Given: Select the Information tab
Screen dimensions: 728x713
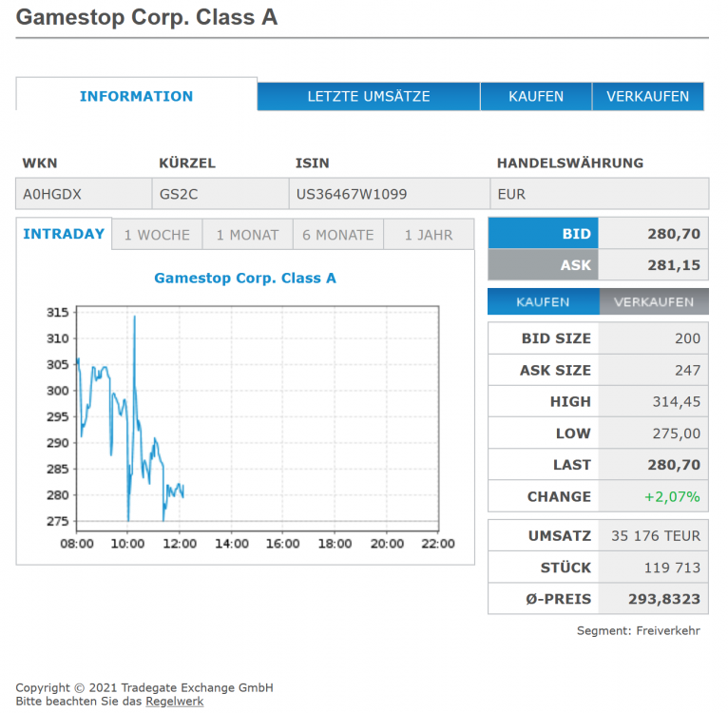Looking at the screenshot, I should [x=137, y=96].
